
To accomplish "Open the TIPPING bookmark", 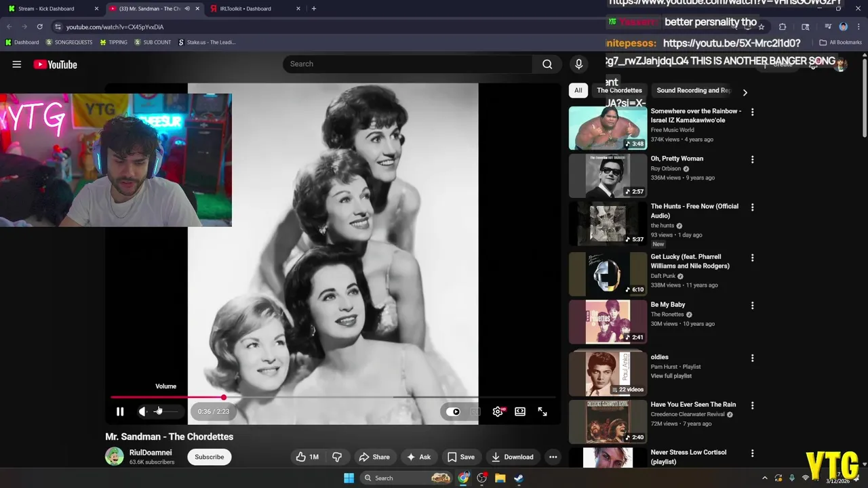I will click(113, 42).
